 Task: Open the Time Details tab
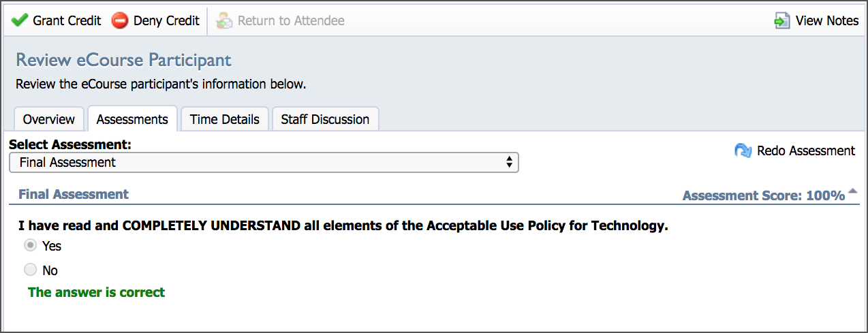click(x=225, y=119)
